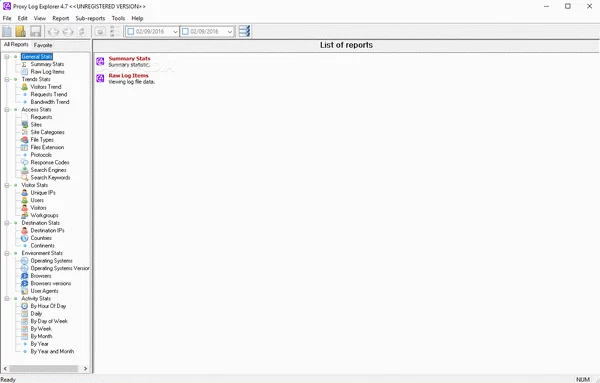
Task: Click the Sites tree icon
Action: 24,125
